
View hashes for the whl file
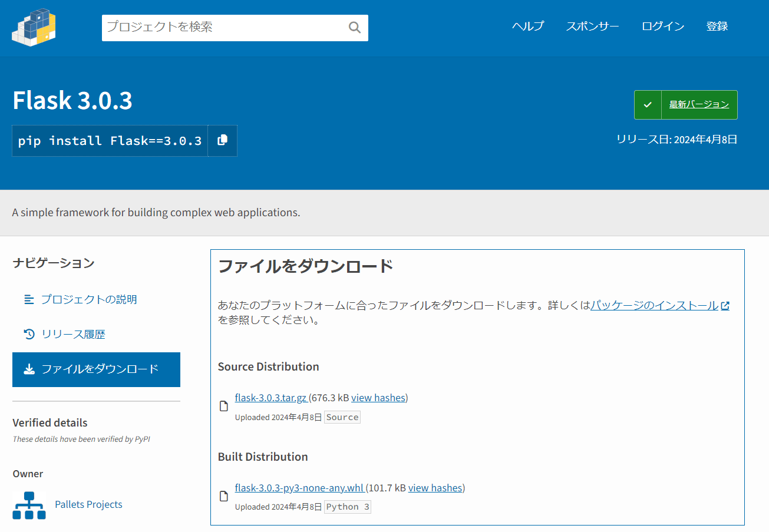[435, 488]
